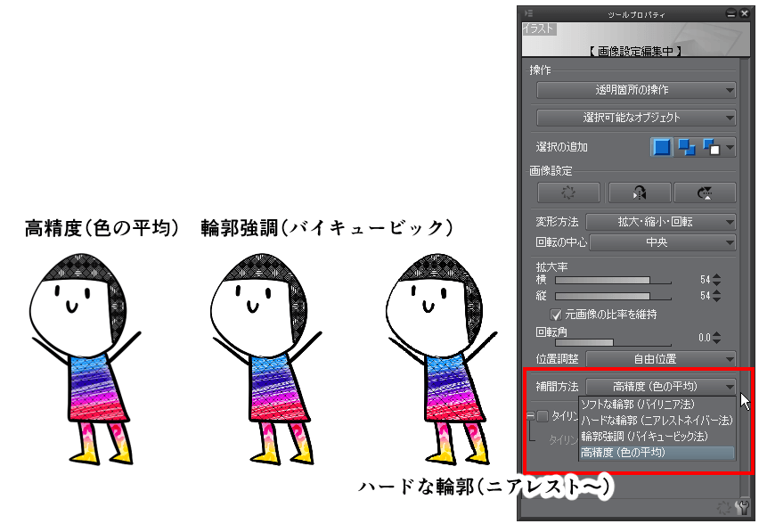The height and width of the screenshot is (532, 759).
Task: Close the ツールプロパティ panel
Action: pos(745,13)
